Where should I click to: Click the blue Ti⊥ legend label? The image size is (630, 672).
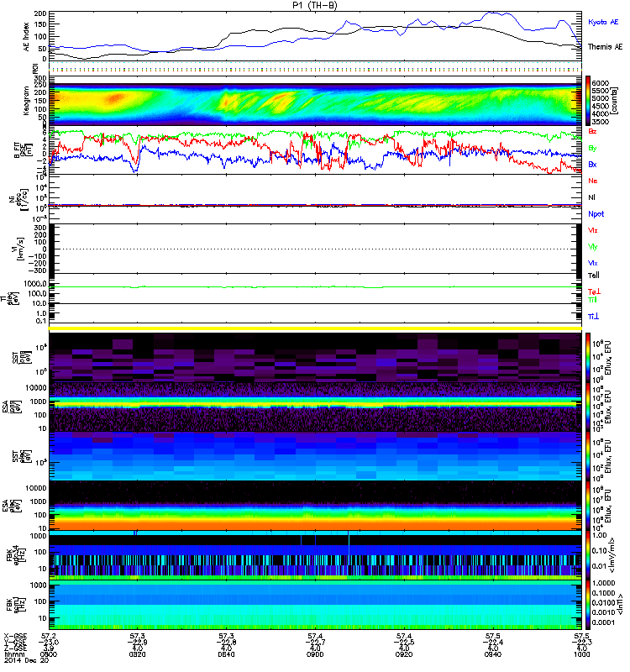tap(593, 317)
